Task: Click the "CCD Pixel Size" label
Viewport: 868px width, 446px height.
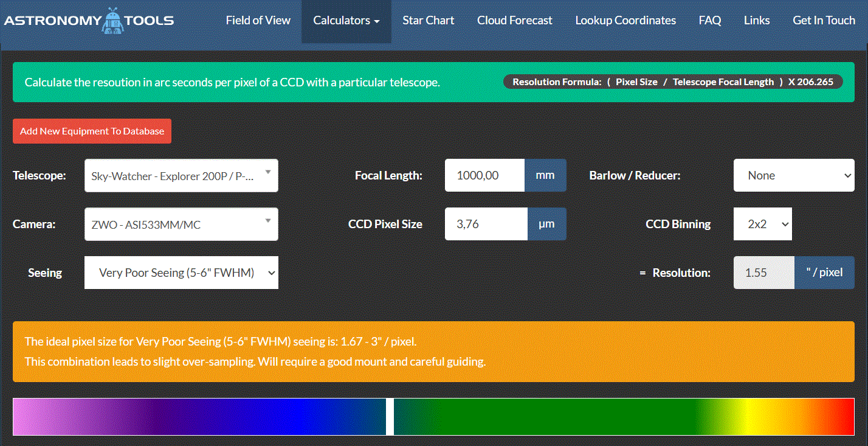Action: [x=385, y=224]
